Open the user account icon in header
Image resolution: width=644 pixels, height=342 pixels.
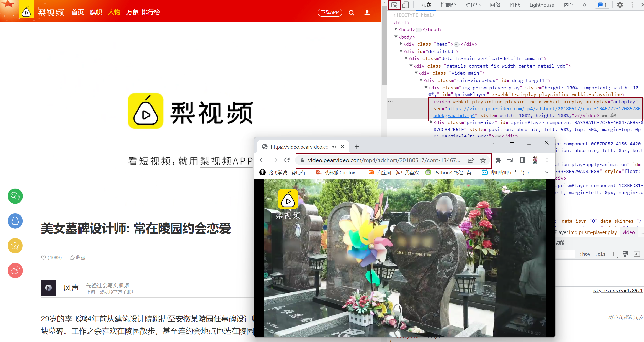(367, 13)
